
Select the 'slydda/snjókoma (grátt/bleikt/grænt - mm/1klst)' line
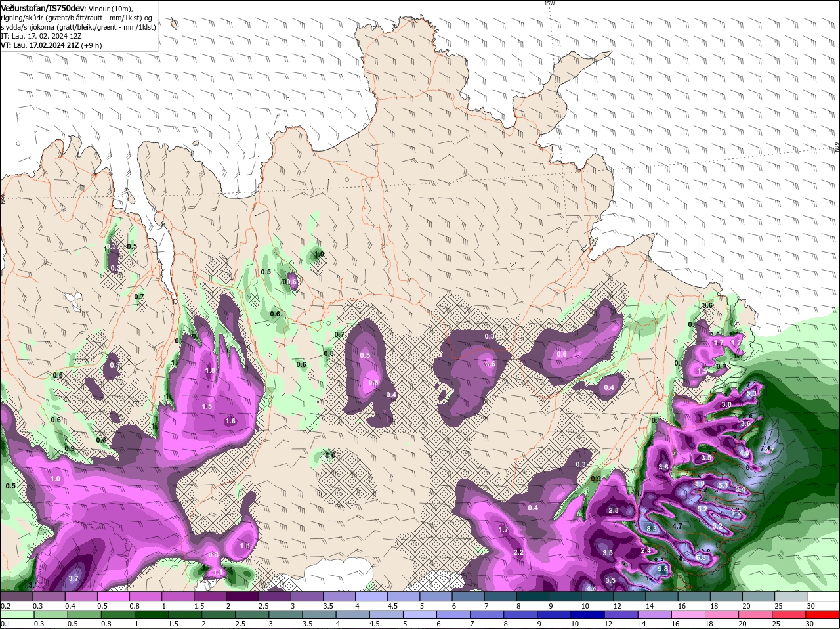(x=79, y=27)
